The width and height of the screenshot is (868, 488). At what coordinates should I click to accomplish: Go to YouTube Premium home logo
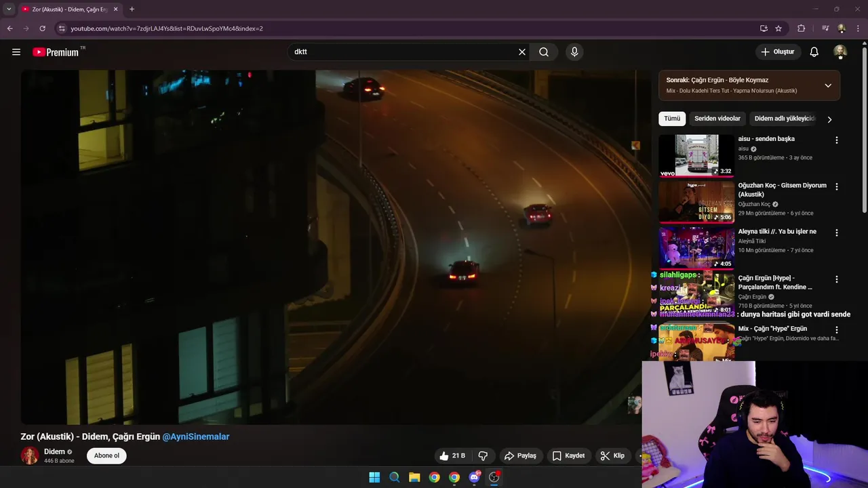coord(56,52)
